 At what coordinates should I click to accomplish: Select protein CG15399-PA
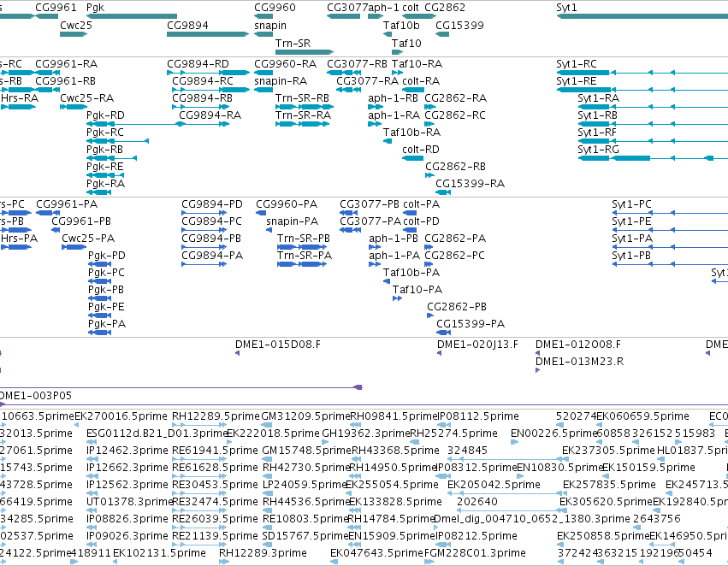(x=471, y=324)
